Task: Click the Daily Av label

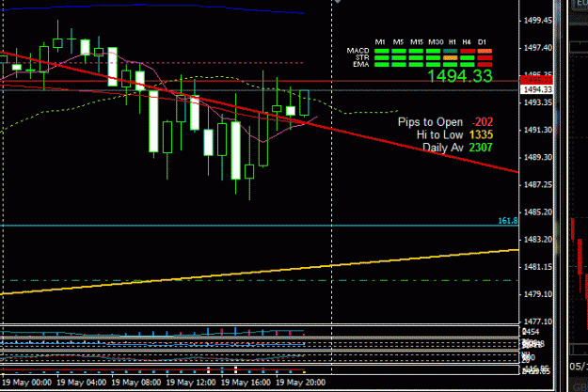Action: pos(443,148)
